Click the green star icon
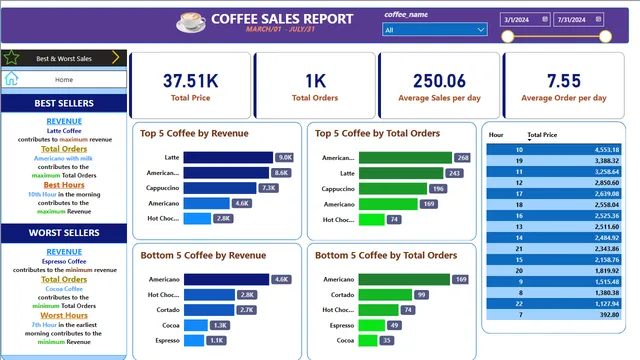Viewport: 640px width, 360px height. tap(11, 58)
